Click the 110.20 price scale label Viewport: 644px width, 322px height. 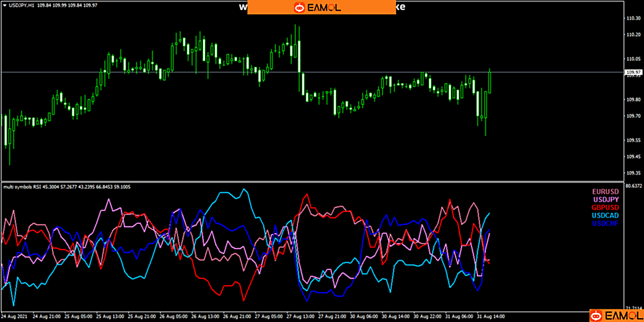[633, 35]
